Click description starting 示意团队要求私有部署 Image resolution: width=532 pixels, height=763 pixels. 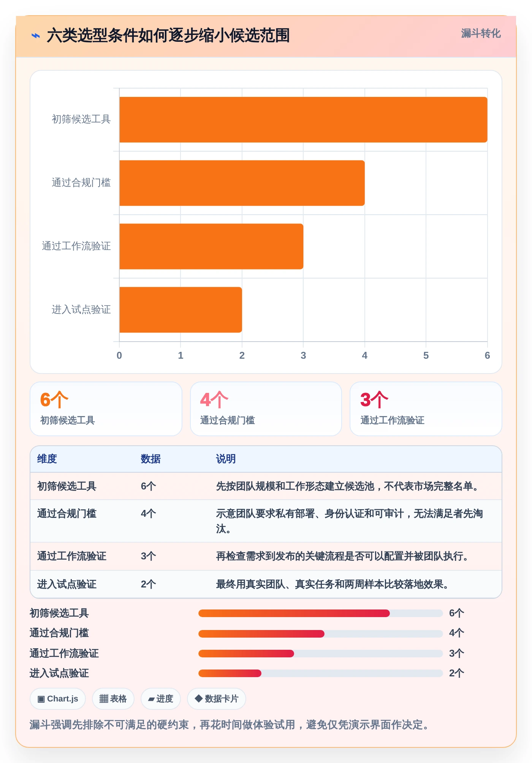tap(350, 521)
